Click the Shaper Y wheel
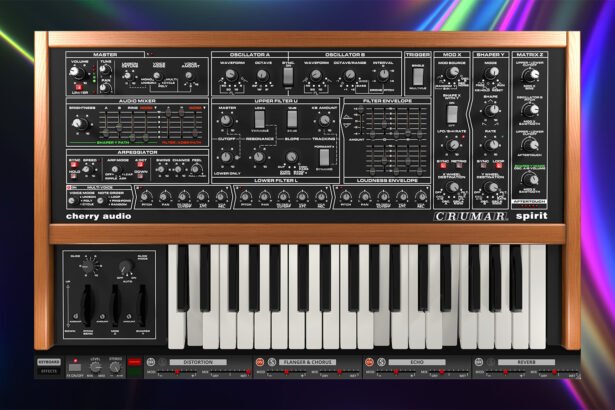 click(142, 305)
